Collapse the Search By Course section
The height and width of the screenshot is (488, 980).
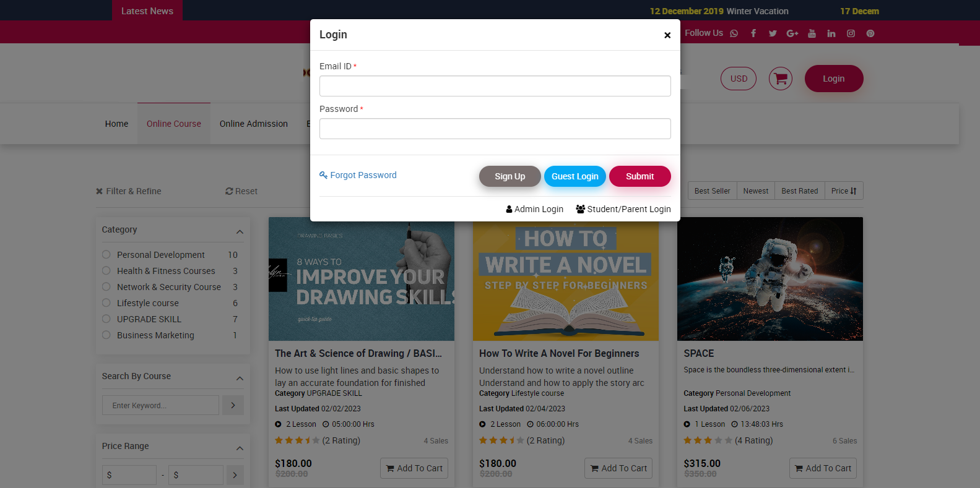pos(240,379)
